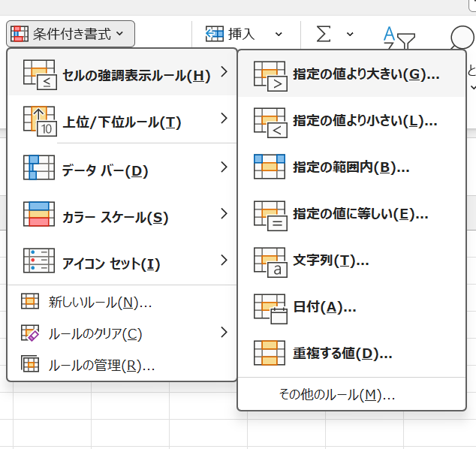Choose the 指定の値に等しい icon
This screenshot has width=476, height=449.
270,215
